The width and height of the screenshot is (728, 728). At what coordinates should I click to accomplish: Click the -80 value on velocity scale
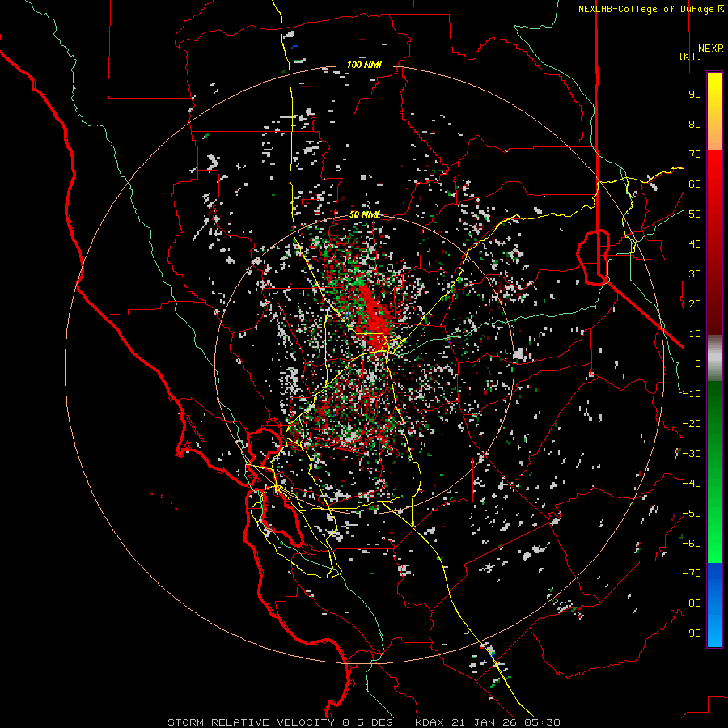click(692, 603)
